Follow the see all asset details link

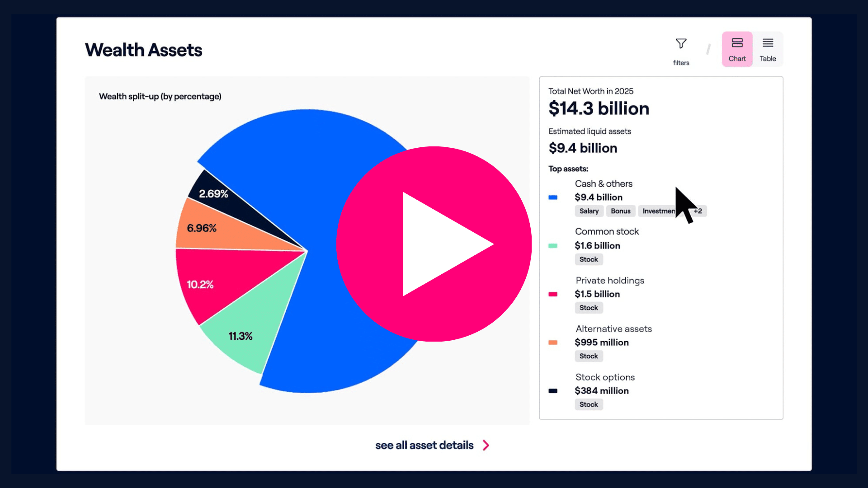click(x=424, y=445)
